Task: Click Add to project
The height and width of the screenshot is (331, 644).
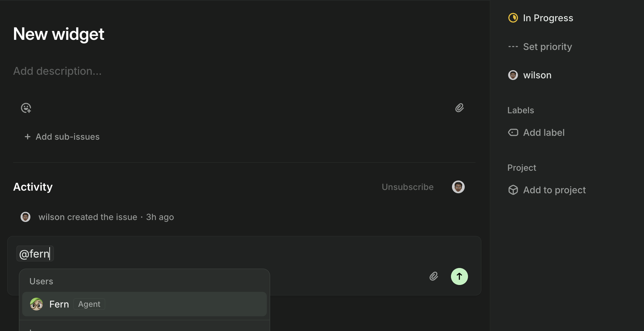Action: (x=554, y=190)
